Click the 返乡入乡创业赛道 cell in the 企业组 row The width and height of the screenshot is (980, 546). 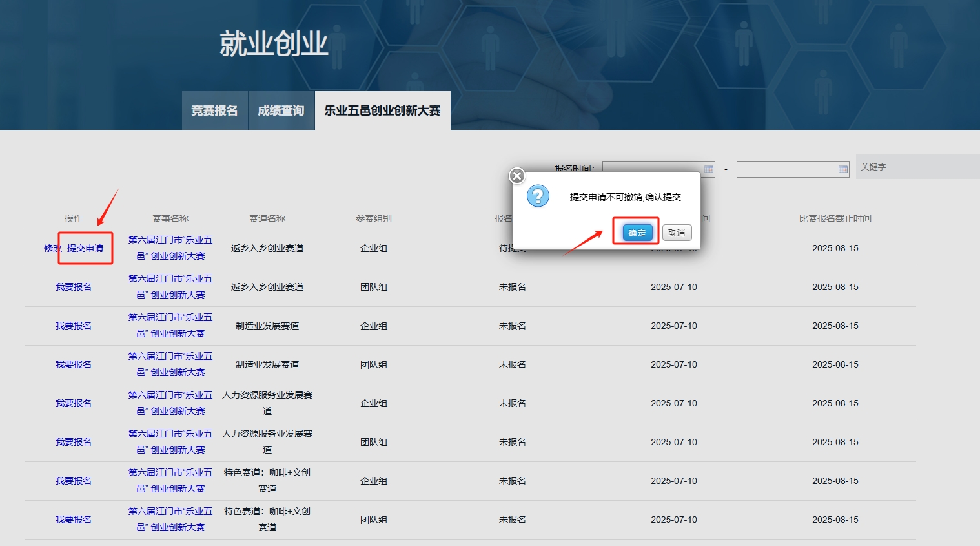tap(267, 248)
